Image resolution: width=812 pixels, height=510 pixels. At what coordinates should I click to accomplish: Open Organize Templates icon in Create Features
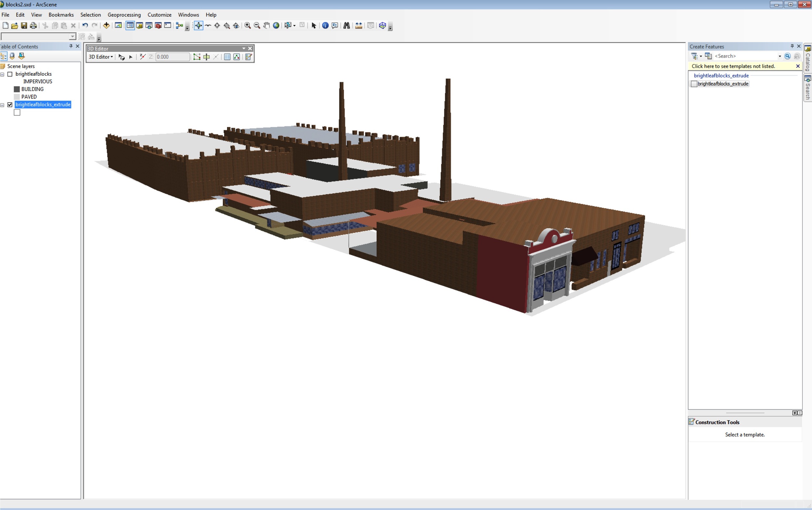coord(708,56)
